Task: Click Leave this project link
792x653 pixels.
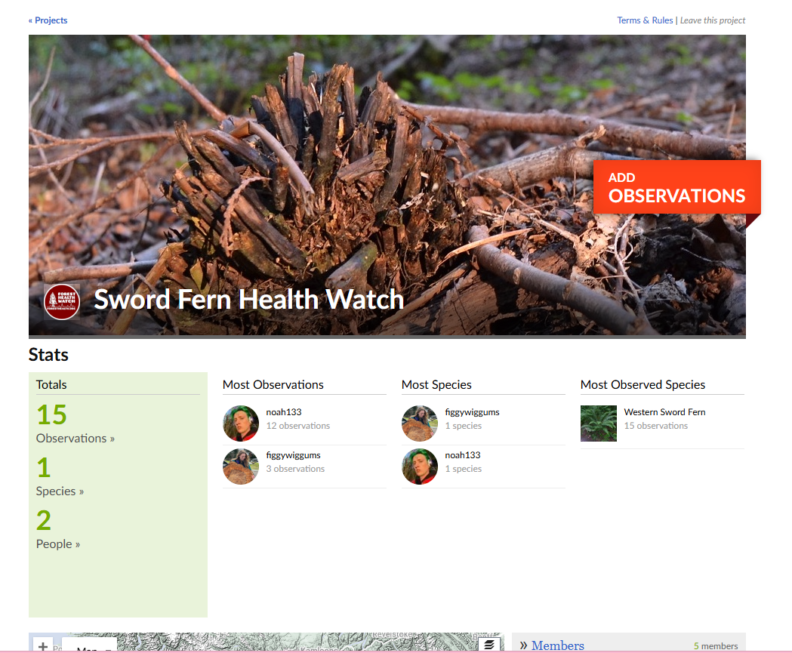Action: (712, 20)
